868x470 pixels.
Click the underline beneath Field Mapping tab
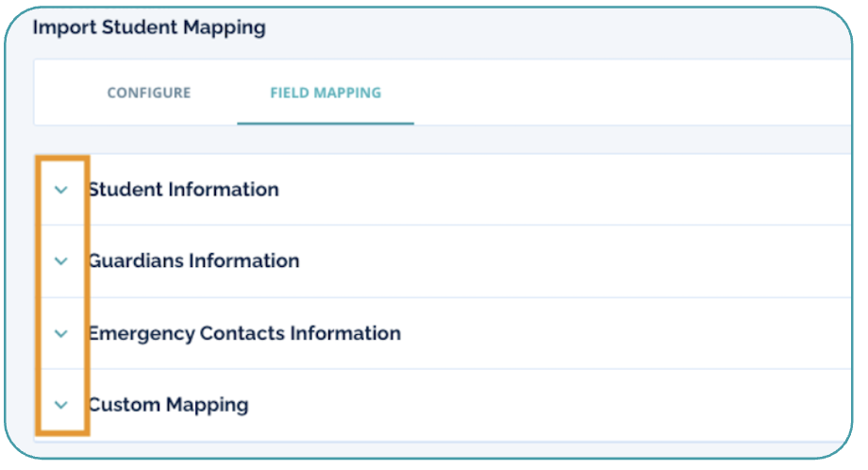coord(325,123)
